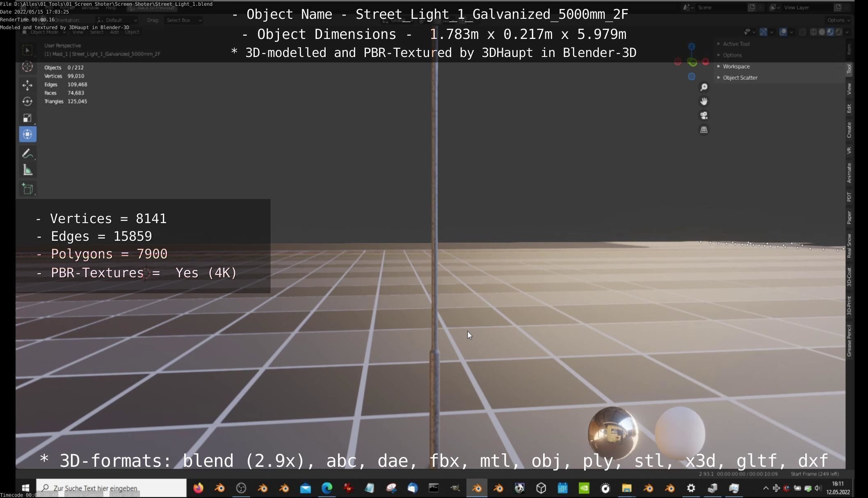The height and width of the screenshot is (498, 868).
Task: Toggle X-ray mode
Action: pyautogui.click(x=803, y=32)
